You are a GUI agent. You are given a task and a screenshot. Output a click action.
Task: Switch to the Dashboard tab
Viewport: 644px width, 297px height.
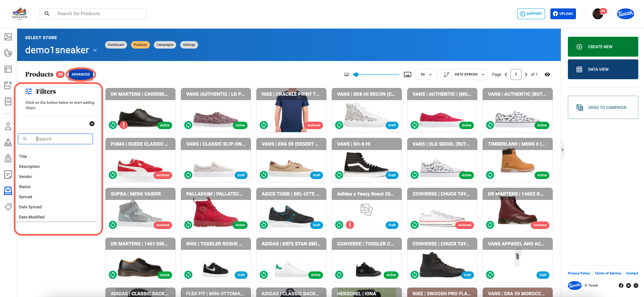(116, 45)
